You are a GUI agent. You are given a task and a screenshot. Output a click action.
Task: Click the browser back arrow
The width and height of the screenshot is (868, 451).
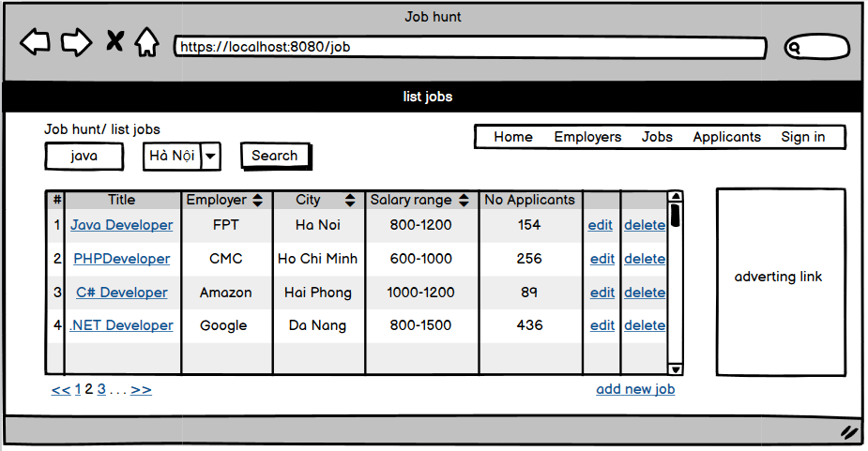pos(36,42)
